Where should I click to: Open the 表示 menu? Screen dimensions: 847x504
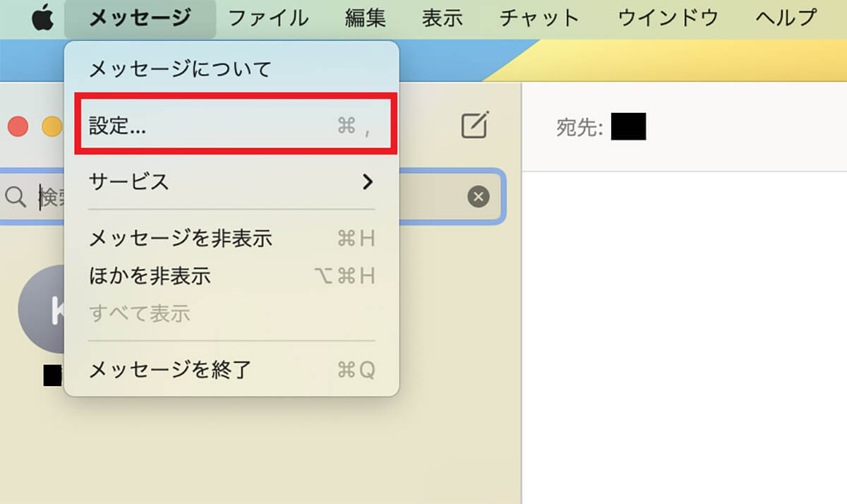[x=442, y=18]
